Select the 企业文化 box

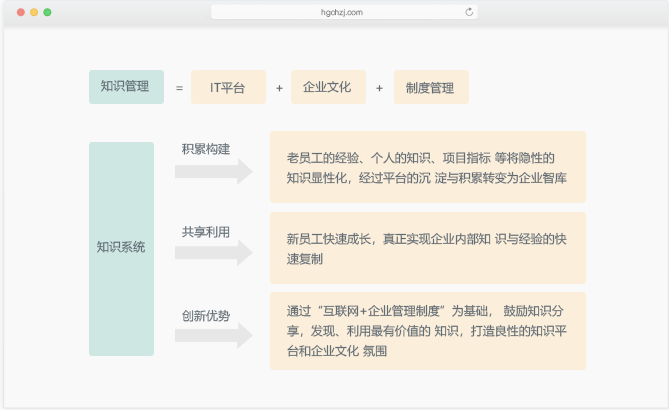pyautogui.click(x=328, y=87)
